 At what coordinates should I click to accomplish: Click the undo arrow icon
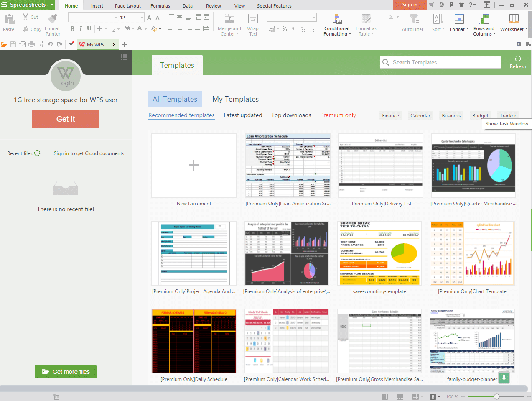pos(50,44)
